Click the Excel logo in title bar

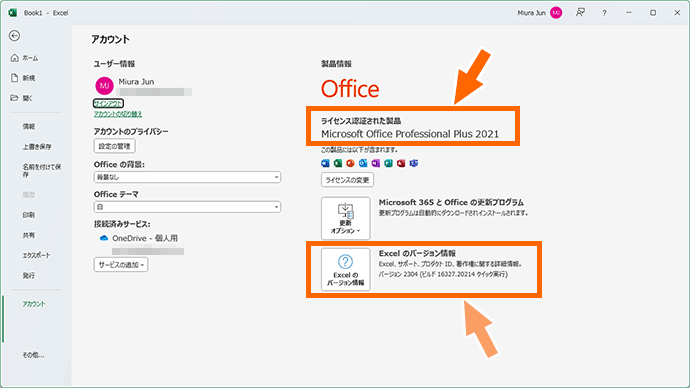(x=13, y=13)
